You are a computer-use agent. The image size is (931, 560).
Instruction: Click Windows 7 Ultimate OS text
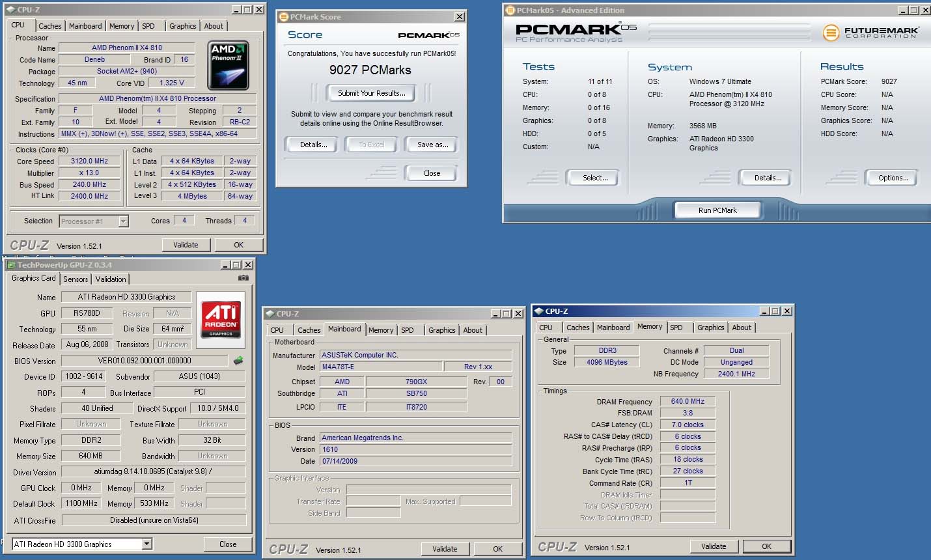pos(720,81)
